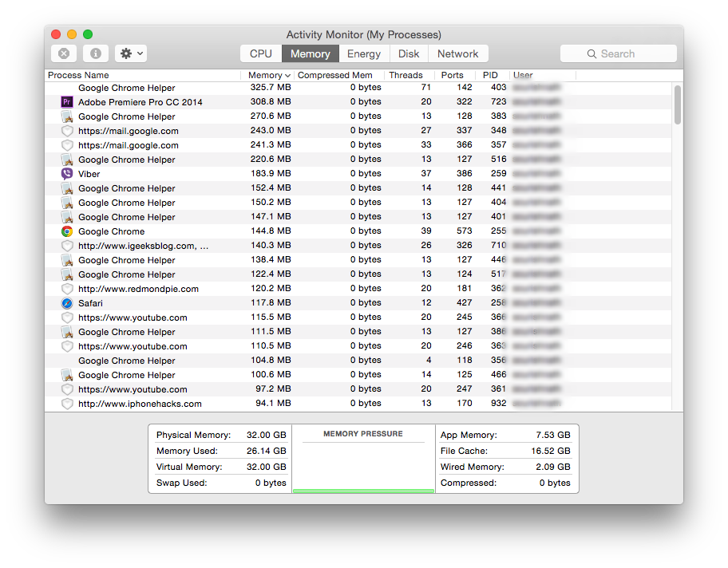Screen dimensions: 728x568
Task: Open the Disk tab
Action: 409,53
